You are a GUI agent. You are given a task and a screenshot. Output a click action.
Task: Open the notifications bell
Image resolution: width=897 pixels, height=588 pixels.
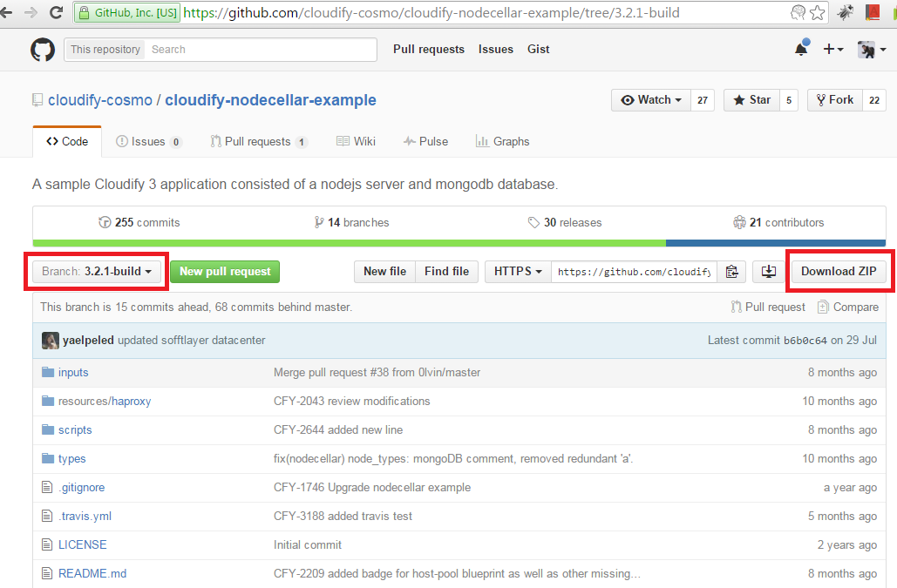click(801, 49)
